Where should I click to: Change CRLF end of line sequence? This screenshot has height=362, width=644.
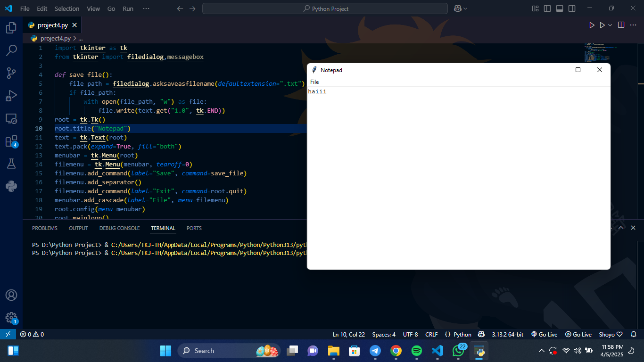pyautogui.click(x=431, y=334)
